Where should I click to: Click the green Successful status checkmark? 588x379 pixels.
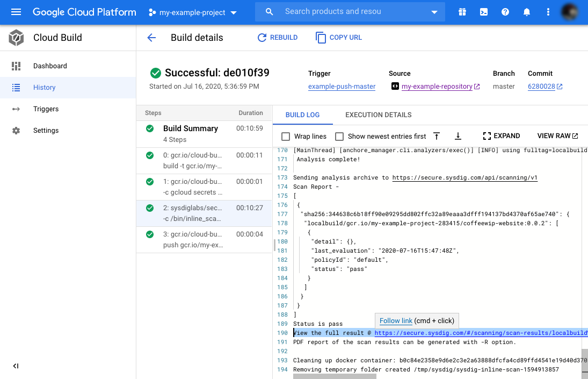(x=156, y=73)
